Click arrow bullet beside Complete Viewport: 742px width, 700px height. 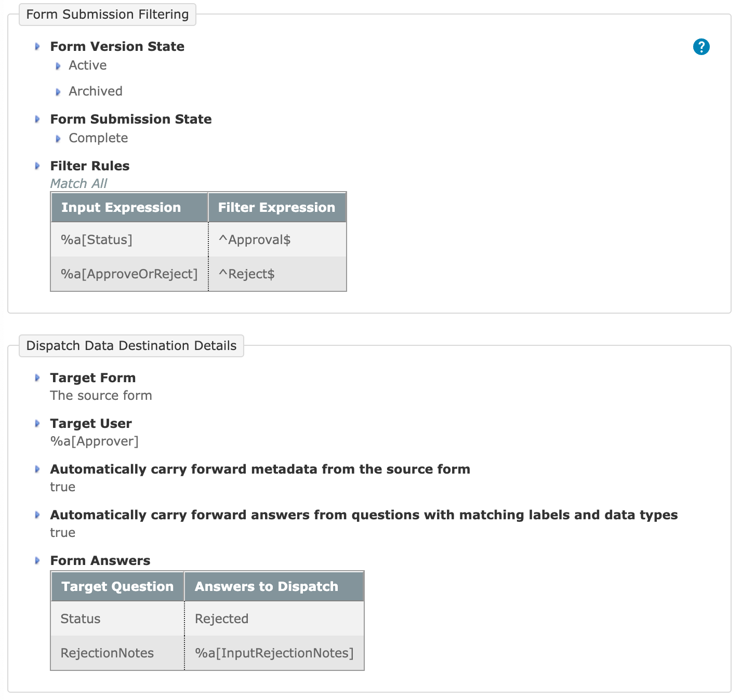pos(58,139)
